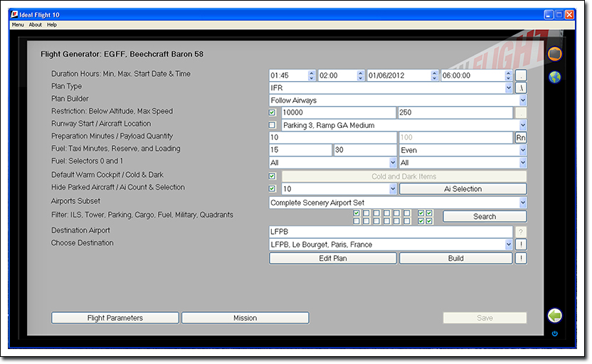
Task: Toggle the bottom-row ILS filter checkbox
Action: click(x=356, y=221)
